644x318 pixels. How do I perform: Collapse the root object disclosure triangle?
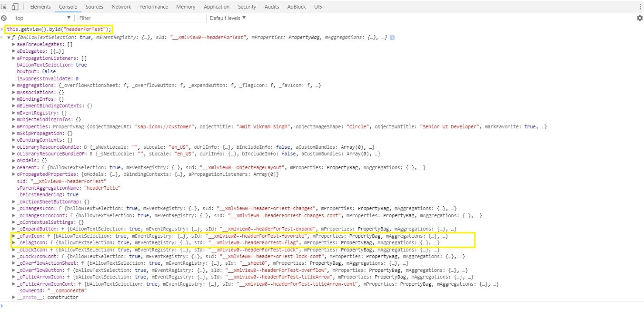click(9, 38)
